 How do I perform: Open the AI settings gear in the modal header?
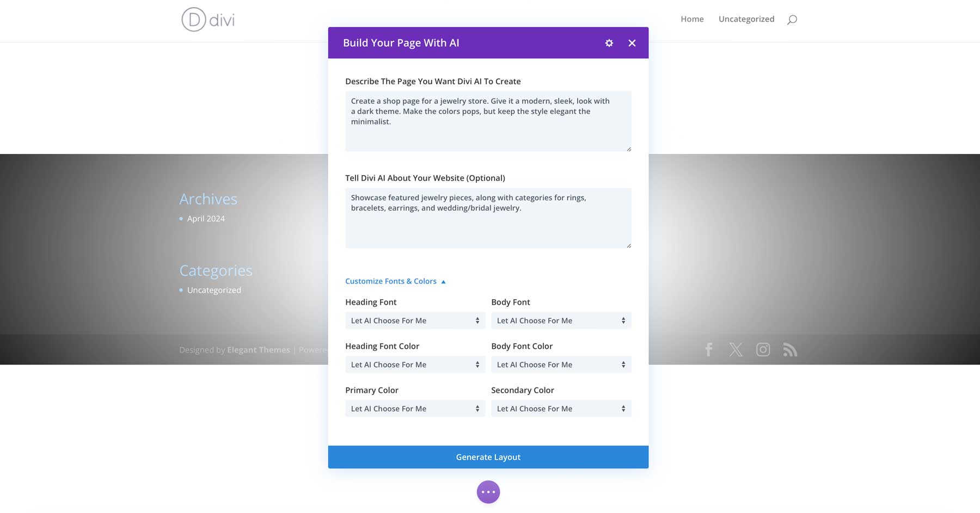point(609,43)
